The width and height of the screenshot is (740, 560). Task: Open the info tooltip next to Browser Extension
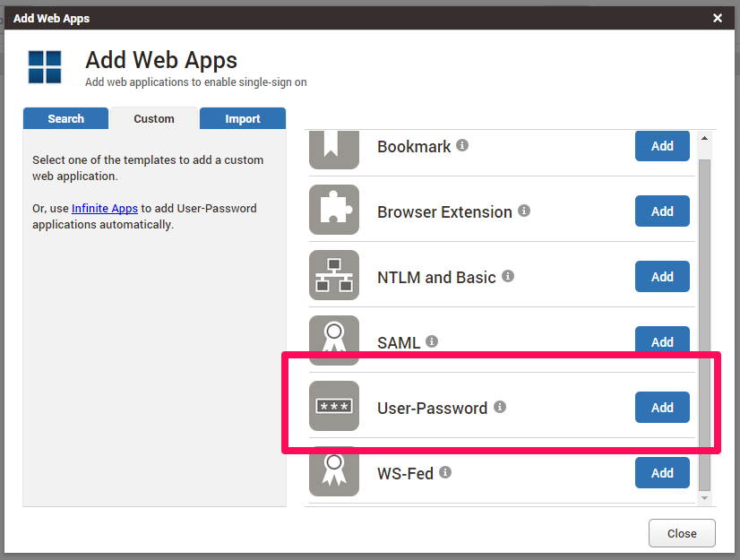(x=524, y=211)
